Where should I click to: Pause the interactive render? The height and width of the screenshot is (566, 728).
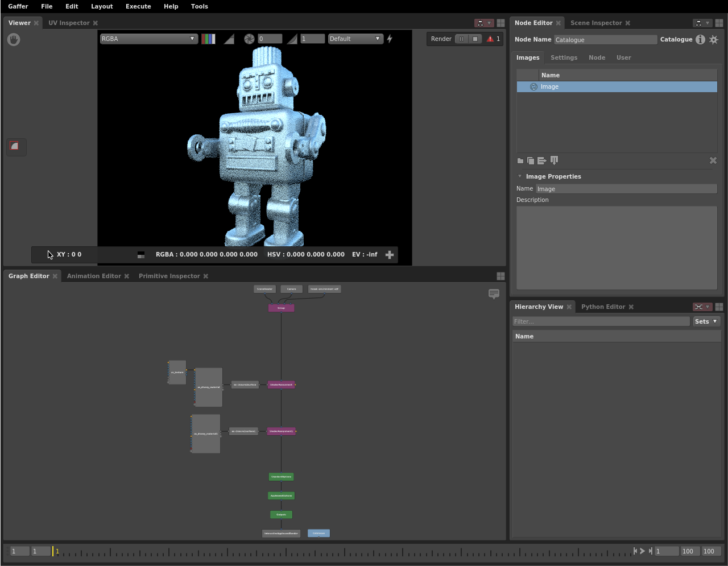(x=462, y=39)
